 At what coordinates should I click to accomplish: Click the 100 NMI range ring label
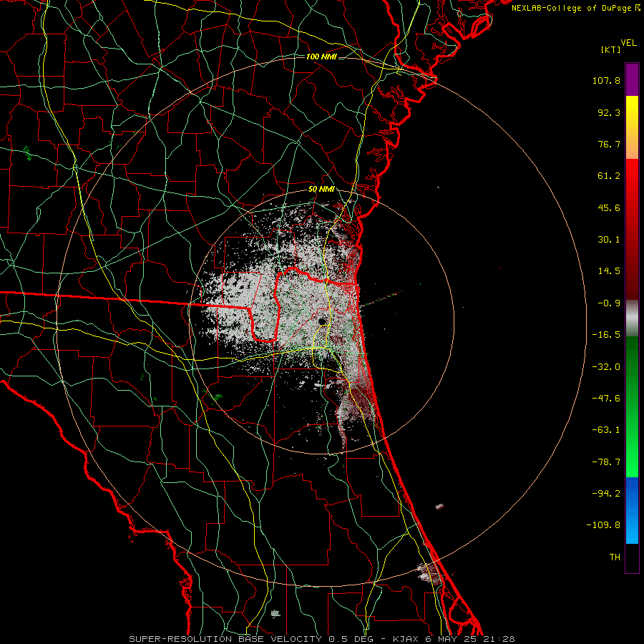click(x=321, y=57)
